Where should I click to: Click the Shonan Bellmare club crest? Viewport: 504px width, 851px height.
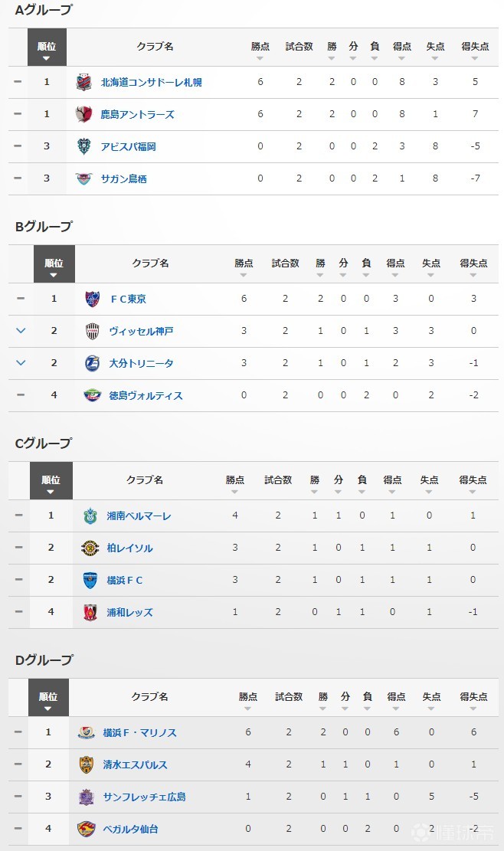[x=90, y=516]
